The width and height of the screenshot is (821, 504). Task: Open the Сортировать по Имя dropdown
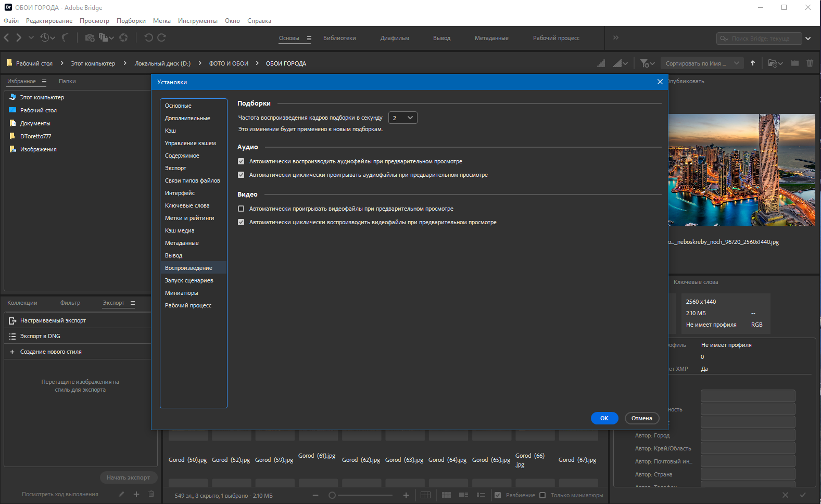click(x=702, y=63)
